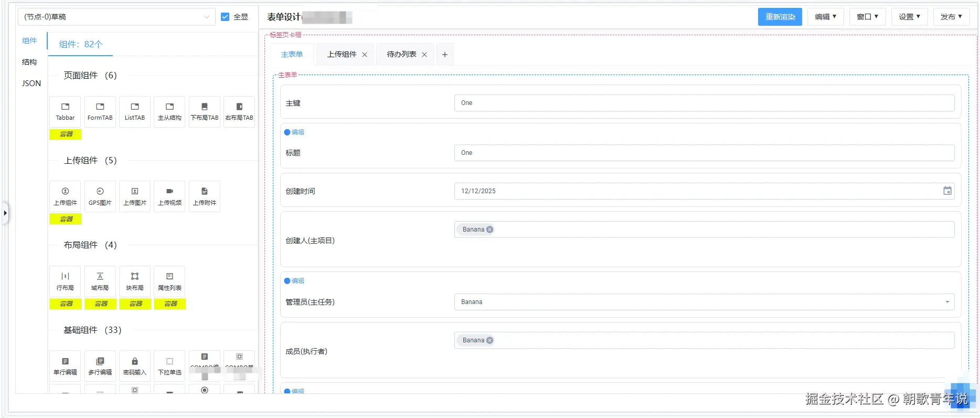Click the 基础组件 (33) section heading

click(x=92, y=330)
